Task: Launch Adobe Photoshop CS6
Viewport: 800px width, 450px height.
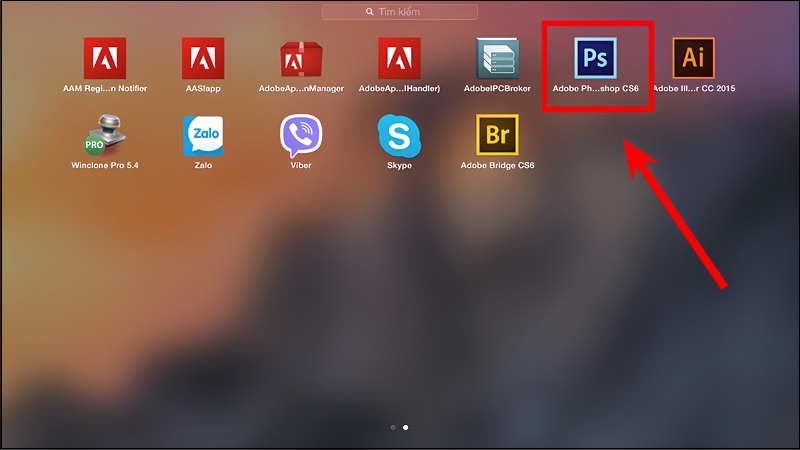Action: [595, 58]
